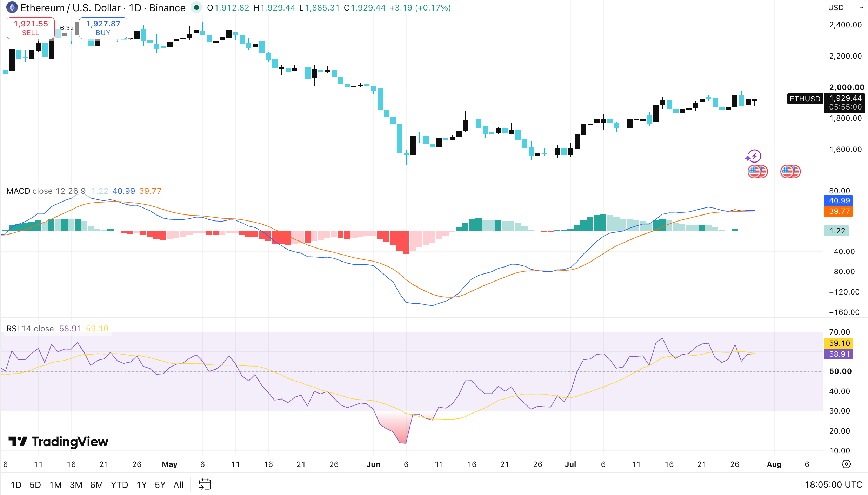Open the go-to-date calendar icon
The width and height of the screenshot is (868, 495).
click(205, 484)
